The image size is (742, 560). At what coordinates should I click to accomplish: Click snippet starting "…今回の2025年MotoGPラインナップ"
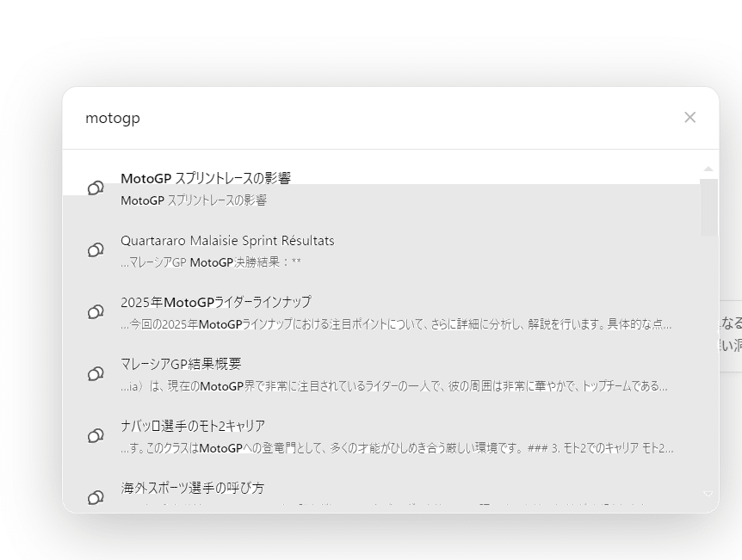click(396, 324)
